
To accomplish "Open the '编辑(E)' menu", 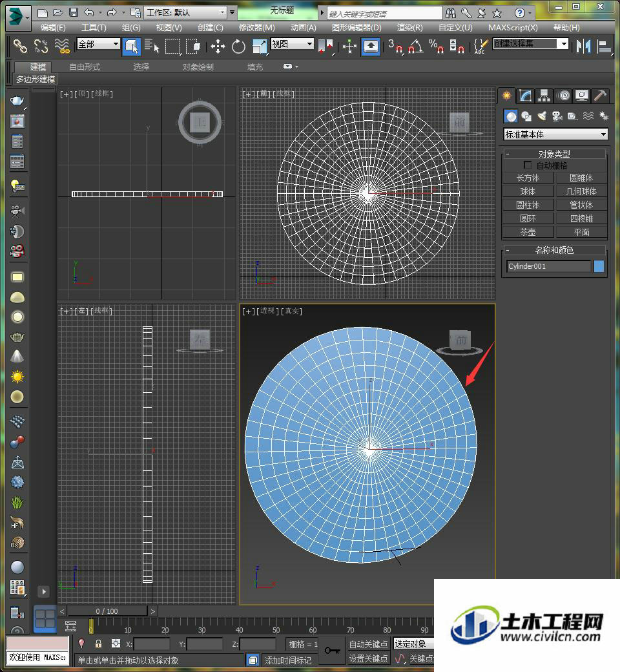I will pyautogui.click(x=53, y=27).
